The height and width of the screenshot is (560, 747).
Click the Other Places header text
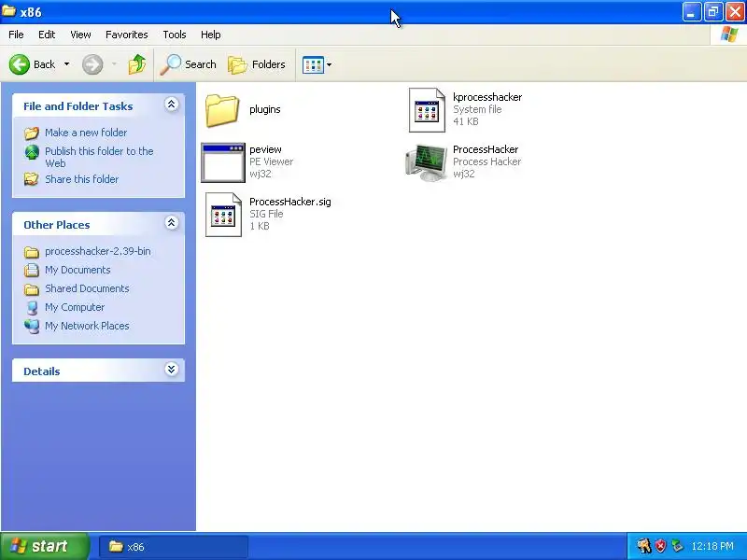(57, 225)
